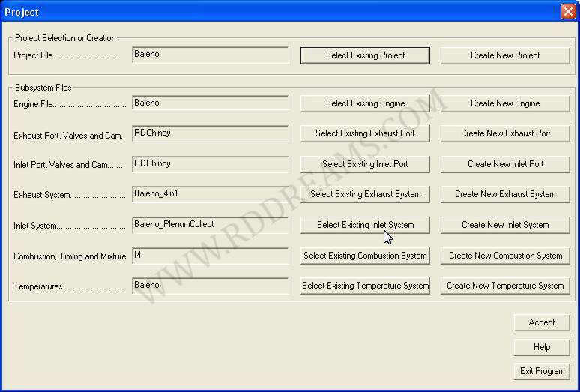The height and width of the screenshot is (392, 580).
Task: Choose Select Existing Temperature System
Action: click(365, 286)
